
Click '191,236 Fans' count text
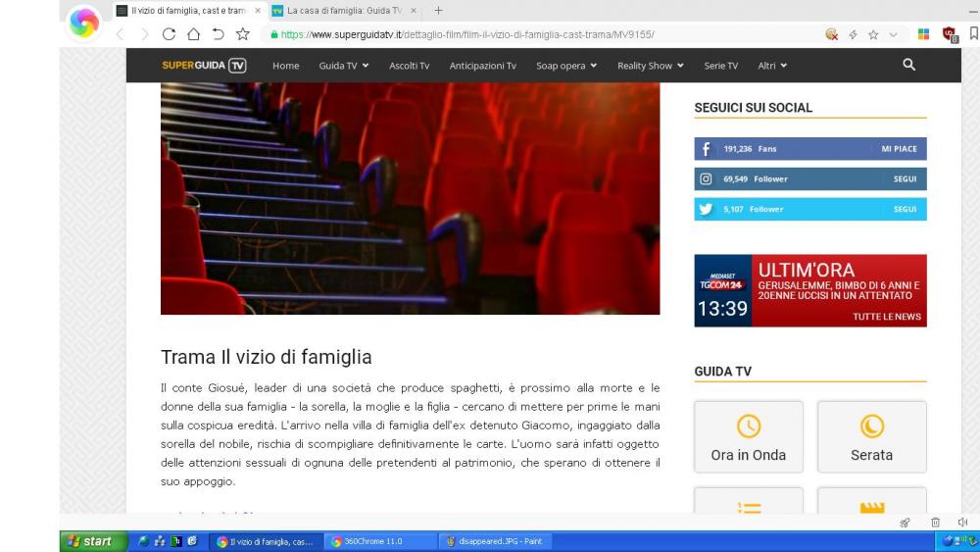click(x=750, y=149)
